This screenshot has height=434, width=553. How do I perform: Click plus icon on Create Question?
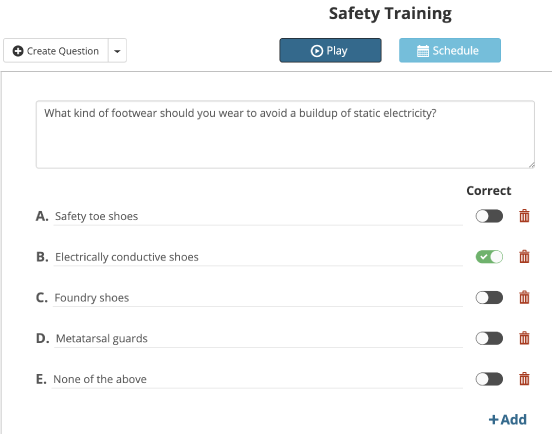click(x=18, y=51)
